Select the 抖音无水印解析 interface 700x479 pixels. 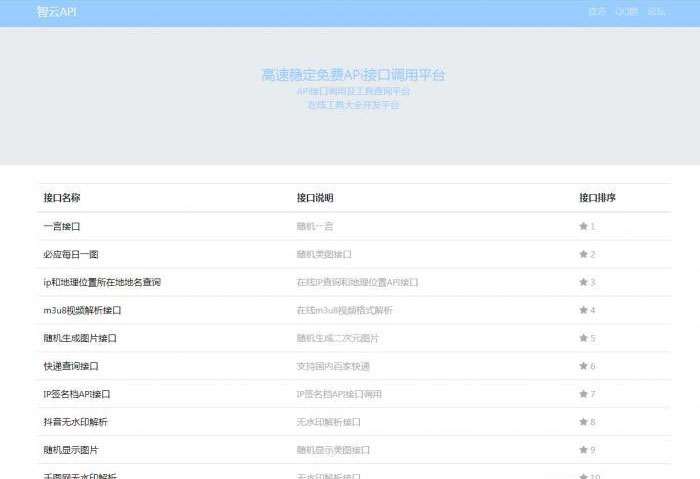(x=76, y=422)
